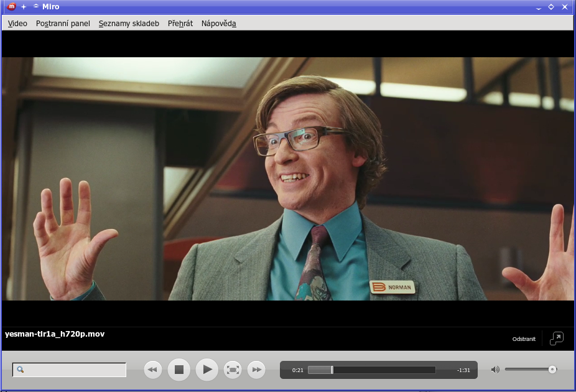The image size is (576, 392).
Task: Click the volume slider knob
Action: tap(552, 370)
